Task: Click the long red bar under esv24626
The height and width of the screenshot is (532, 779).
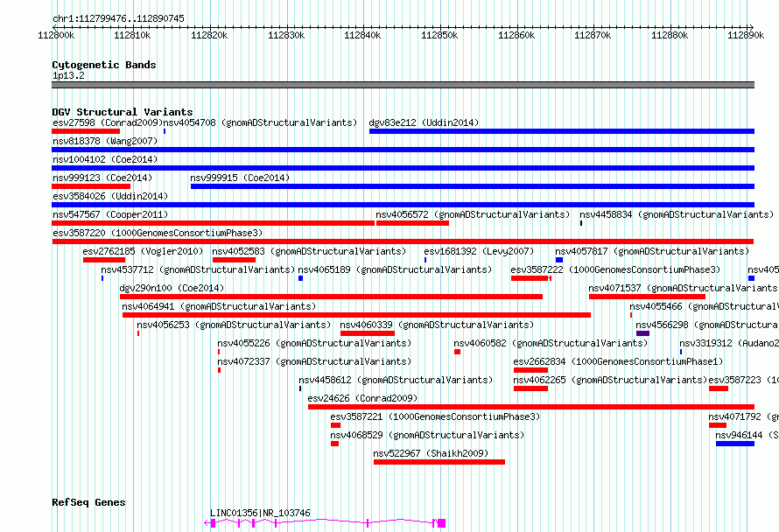Action: pos(531,407)
